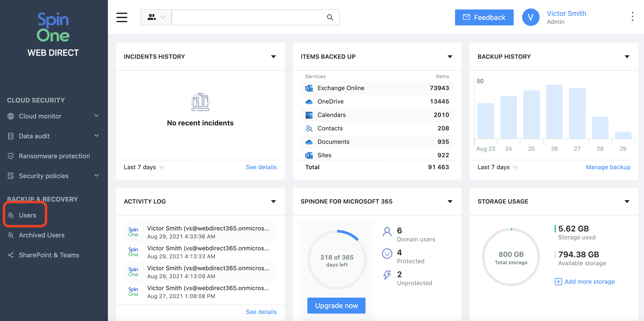The height and width of the screenshot is (321, 644).
Task: Select the Users icon under Backup & Recovery
Action: (11, 215)
